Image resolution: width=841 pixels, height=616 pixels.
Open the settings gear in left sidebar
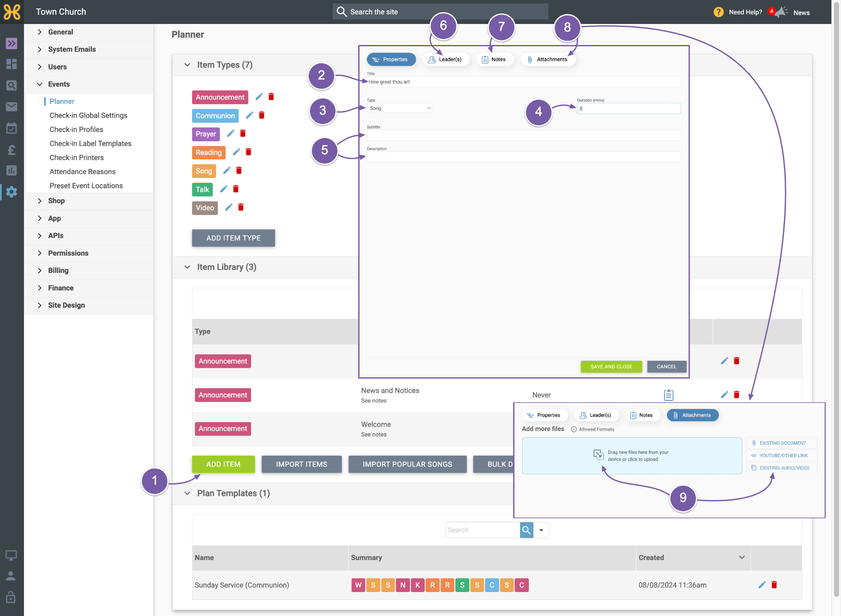(11, 192)
